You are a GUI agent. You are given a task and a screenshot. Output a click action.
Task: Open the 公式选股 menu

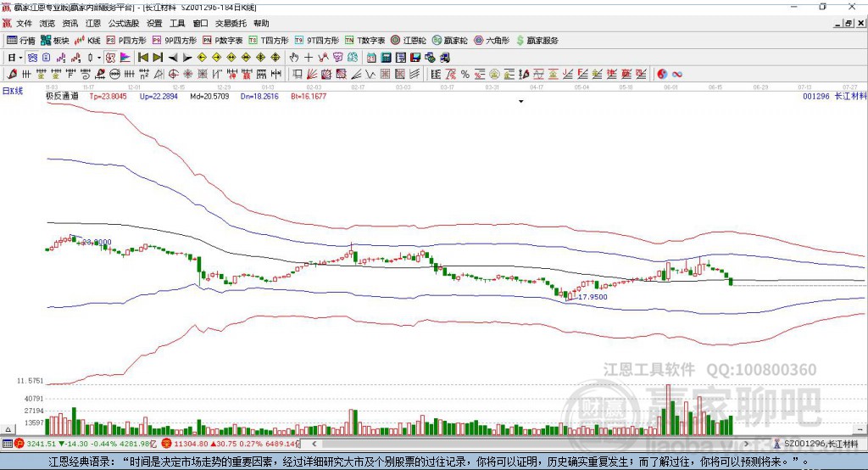[124, 23]
